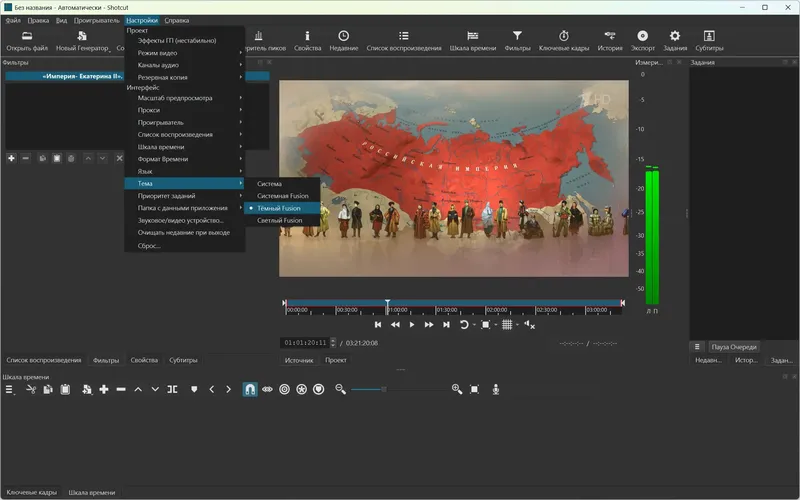Select the Light Fusion theme option

click(x=280, y=220)
